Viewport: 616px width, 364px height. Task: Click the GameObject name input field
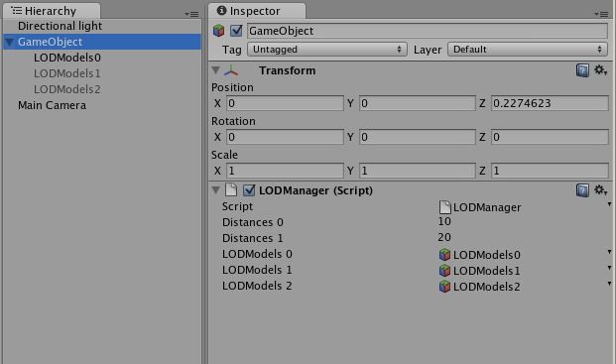click(428, 31)
